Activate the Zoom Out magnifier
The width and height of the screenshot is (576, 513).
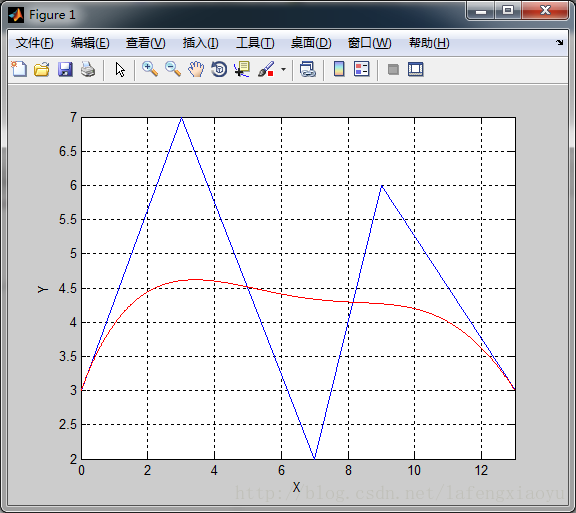click(173, 69)
